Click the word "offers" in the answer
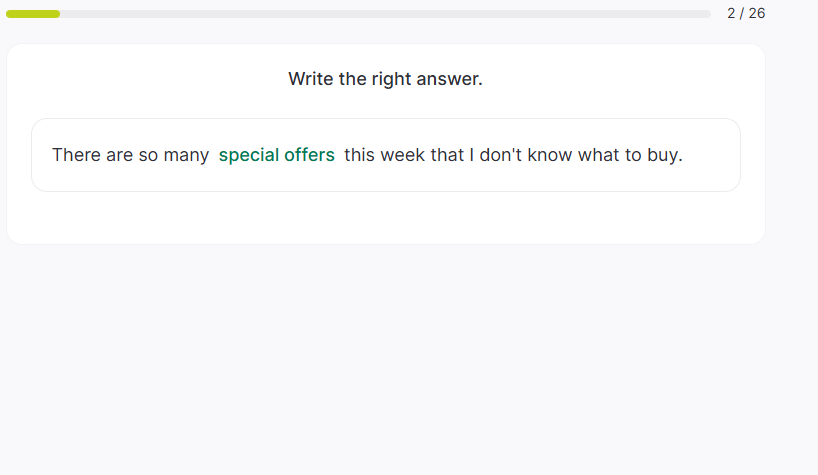This screenshot has height=475, width=818. coord(308,155)
